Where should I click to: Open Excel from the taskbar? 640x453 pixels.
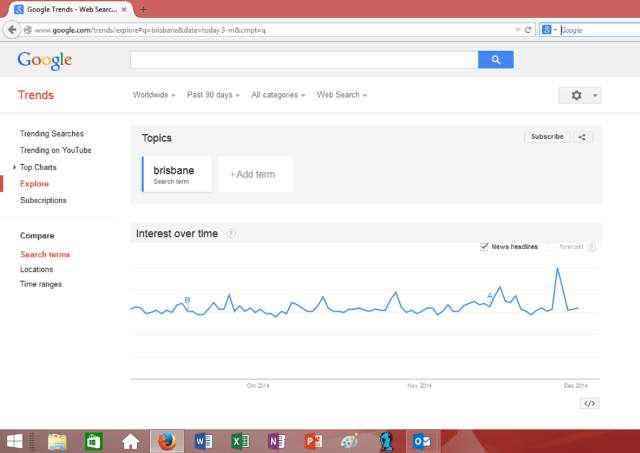click(x=240, y=440)
